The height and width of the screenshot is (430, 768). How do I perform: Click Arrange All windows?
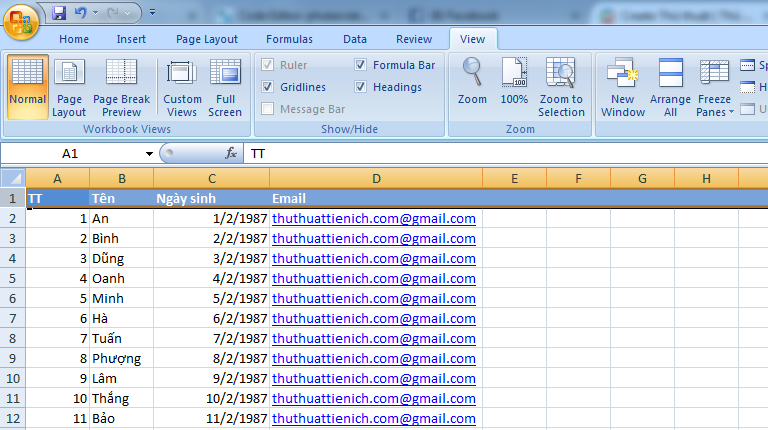(x=670, y=87)
